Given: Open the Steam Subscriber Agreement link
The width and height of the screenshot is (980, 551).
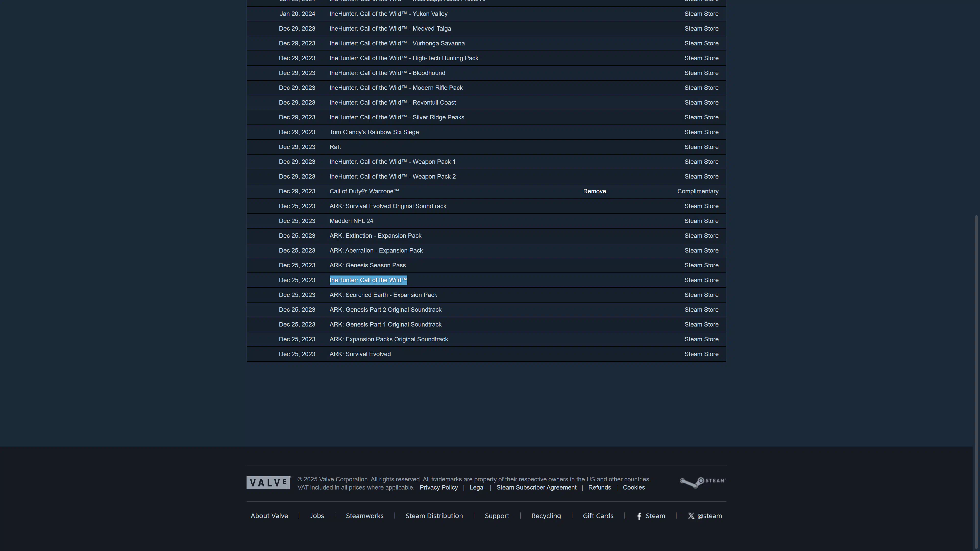Looking at the screenshot, I should tap(536, 487).
